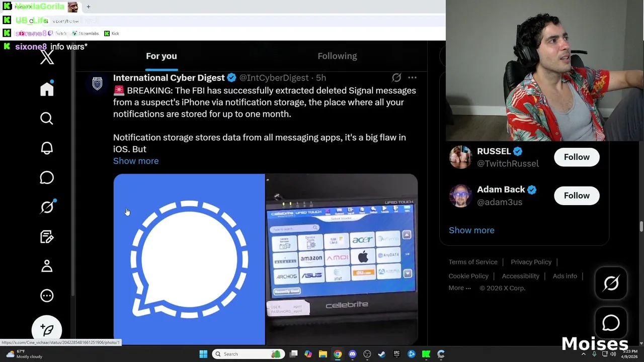Open Explore with the magnifier icon in sidebar
This screenshot has height=362, width=644.
[x=47, y=118]
